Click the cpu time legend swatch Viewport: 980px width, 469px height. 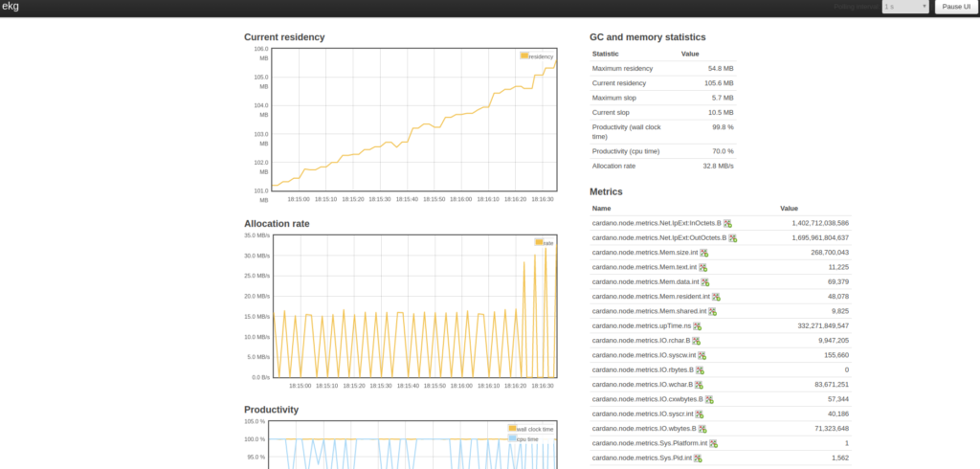(x=513, y=438)
